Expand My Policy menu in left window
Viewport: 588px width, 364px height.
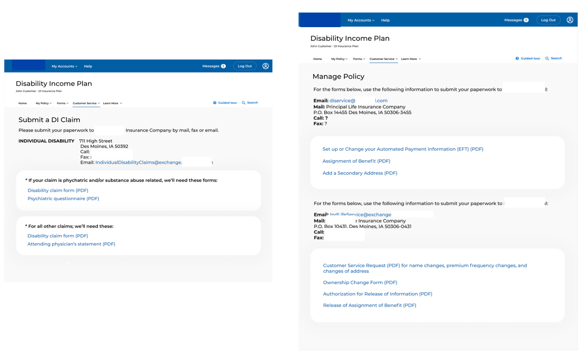(43, 103)
